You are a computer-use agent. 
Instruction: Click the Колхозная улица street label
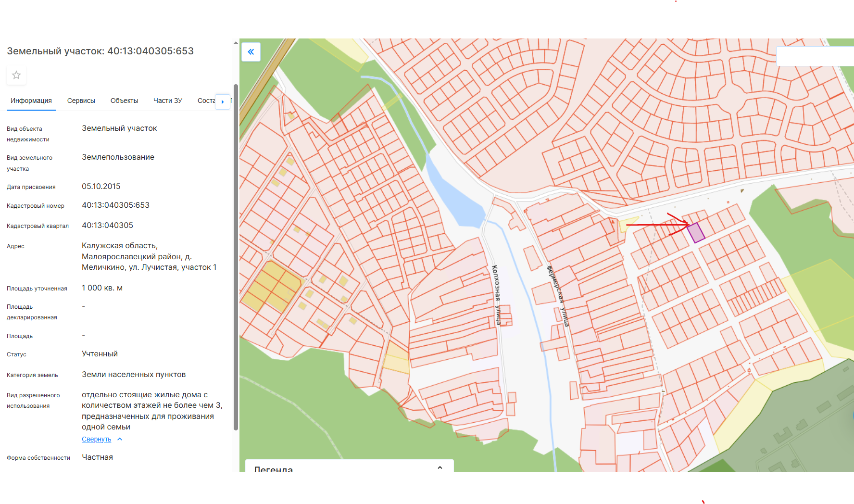pyautogui.click(x=497, y=294)
